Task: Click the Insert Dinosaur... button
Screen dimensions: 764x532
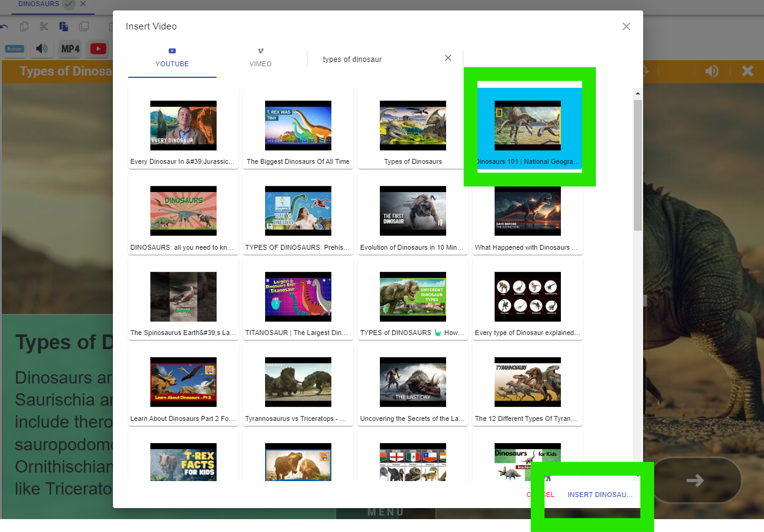Action: coord(600,495)
